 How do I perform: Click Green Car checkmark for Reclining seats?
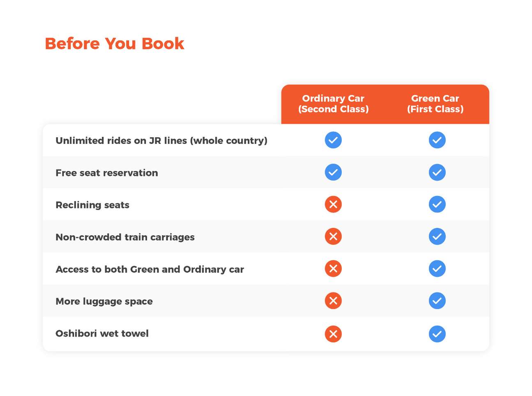click(x=437, y=204)
